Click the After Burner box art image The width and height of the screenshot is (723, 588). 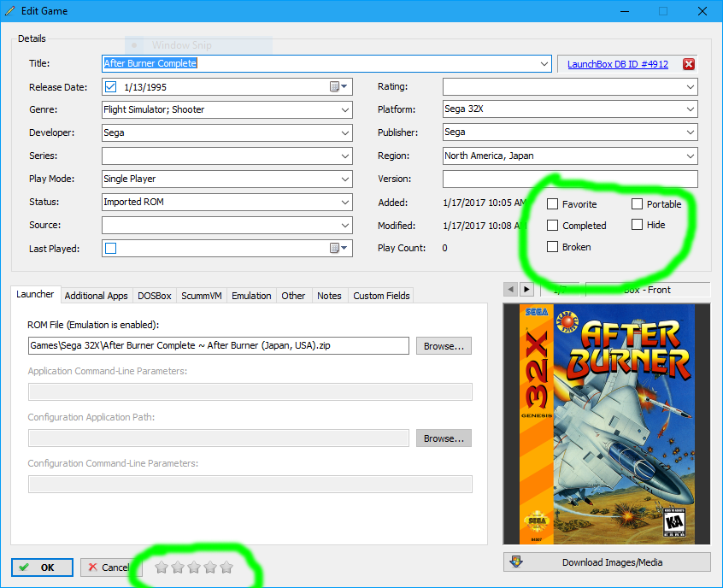point(607,424)
